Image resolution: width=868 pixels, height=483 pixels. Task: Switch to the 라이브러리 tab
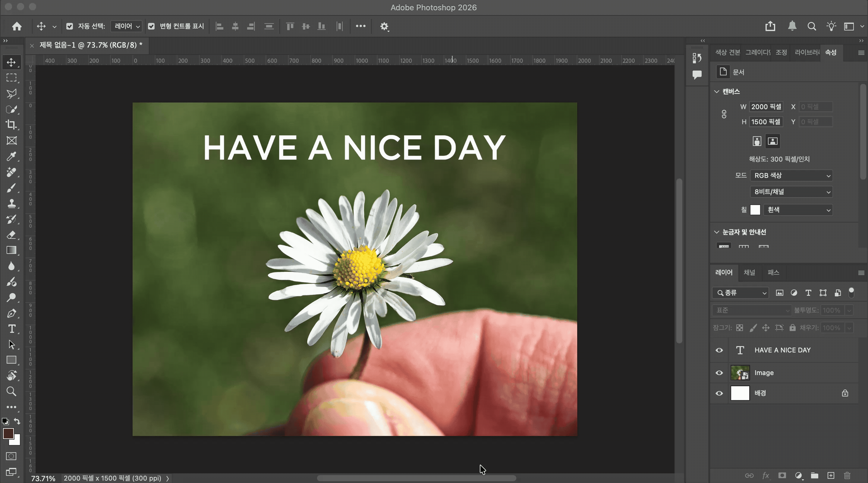(x=807, y=52)
